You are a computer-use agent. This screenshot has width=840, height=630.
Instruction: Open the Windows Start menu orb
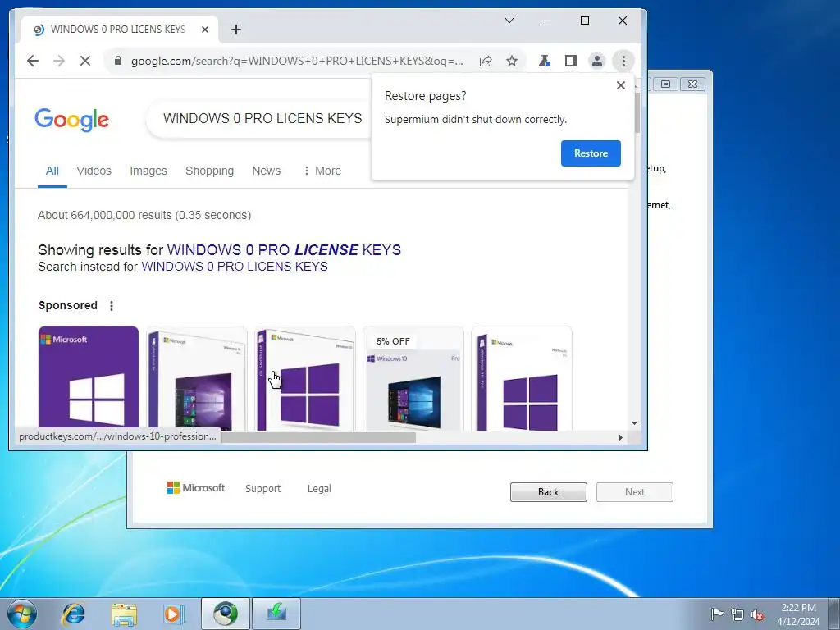click(22, 614)
